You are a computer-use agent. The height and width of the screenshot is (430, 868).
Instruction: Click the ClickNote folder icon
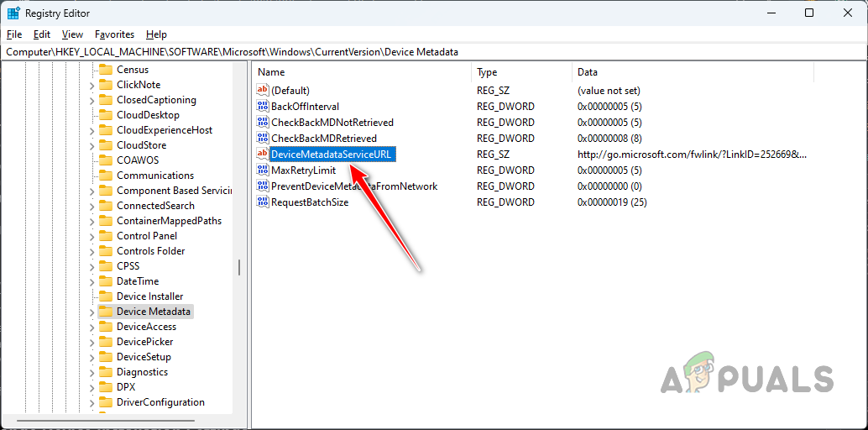pos(106,85)
